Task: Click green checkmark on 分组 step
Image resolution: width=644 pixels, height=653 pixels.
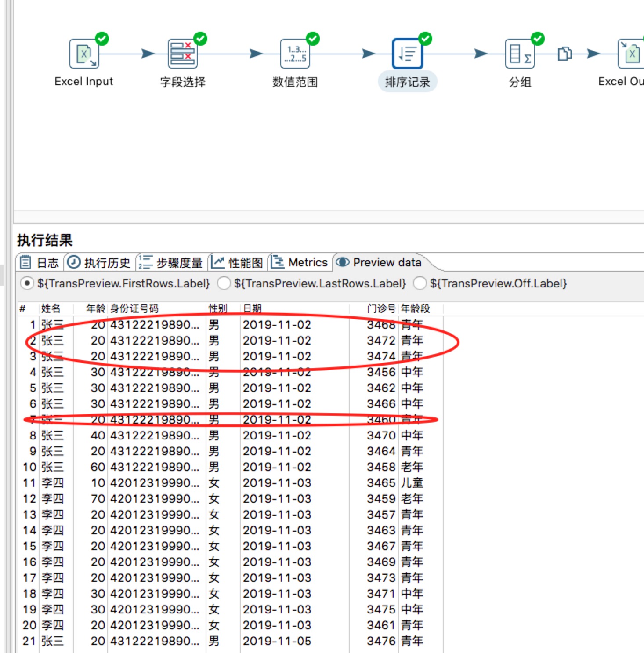Action: pos(538,39)
